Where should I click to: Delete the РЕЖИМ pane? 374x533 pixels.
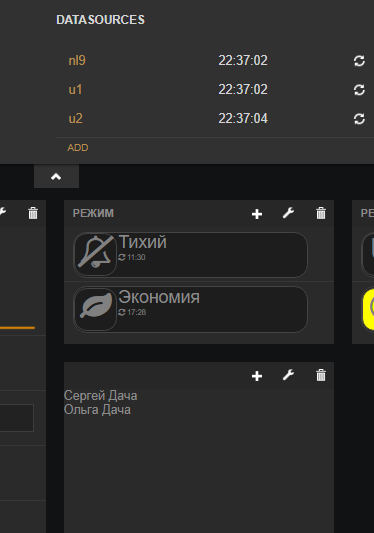click(x=321, y=213)
